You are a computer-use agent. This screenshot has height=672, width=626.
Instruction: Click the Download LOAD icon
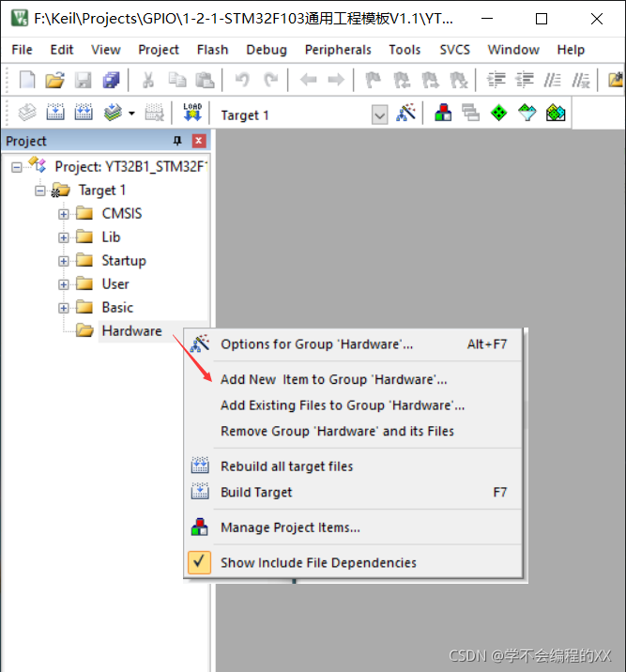pos(192,114)
